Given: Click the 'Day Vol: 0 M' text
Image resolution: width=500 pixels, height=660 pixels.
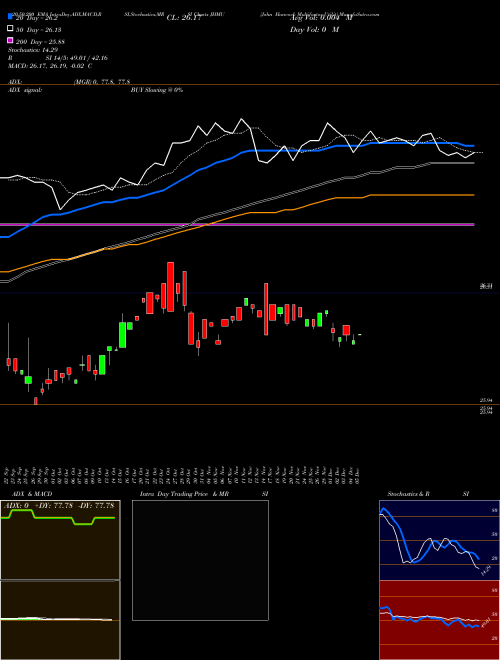Looking at the screenshot, I should pos(314,30).
